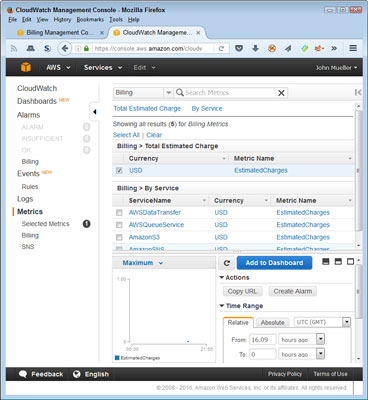Click the Search Metrics input field
Image resolution: width=368 pixels, height=400 pixels.
(x=230, y=93)
